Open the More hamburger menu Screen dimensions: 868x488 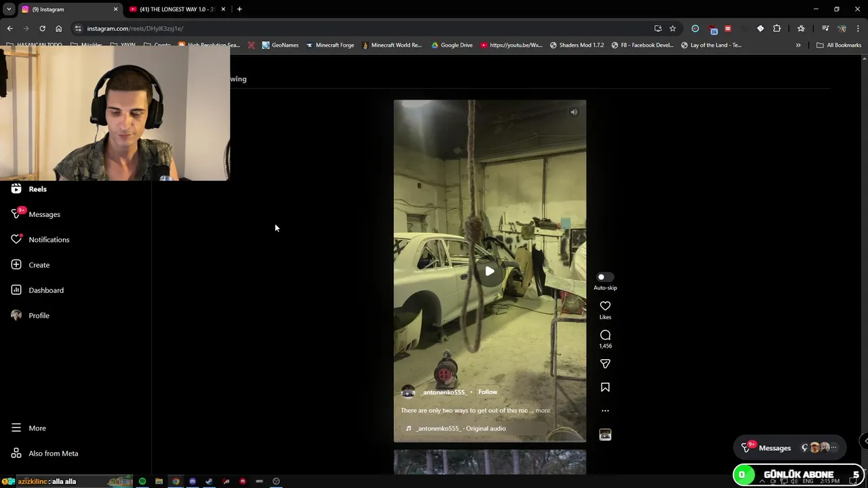pos(28,428)
